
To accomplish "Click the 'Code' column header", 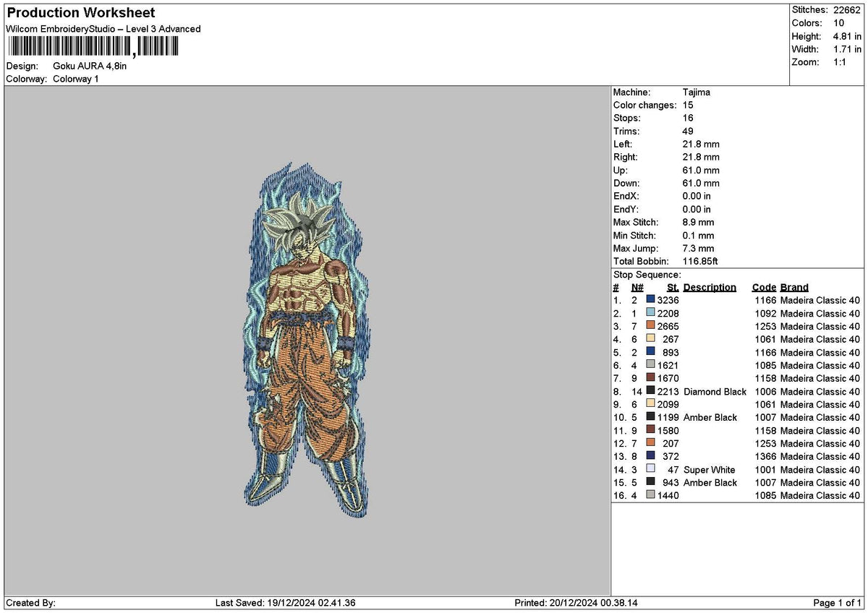I will (764, 287).
